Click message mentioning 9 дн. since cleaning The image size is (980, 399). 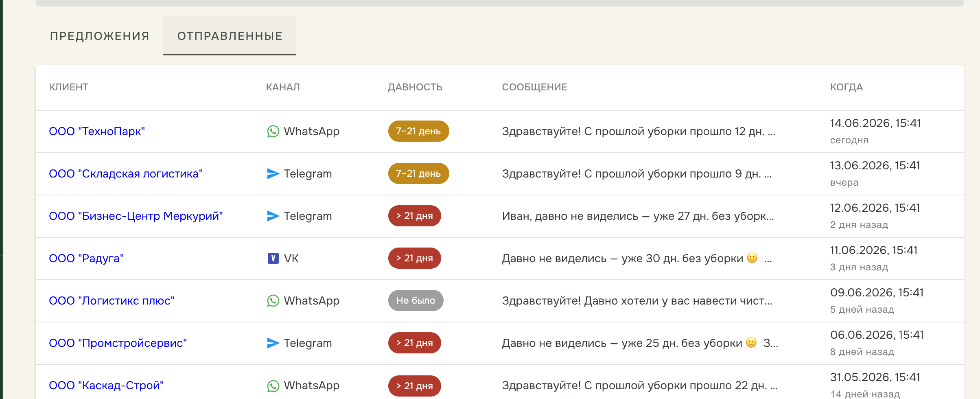637,174
